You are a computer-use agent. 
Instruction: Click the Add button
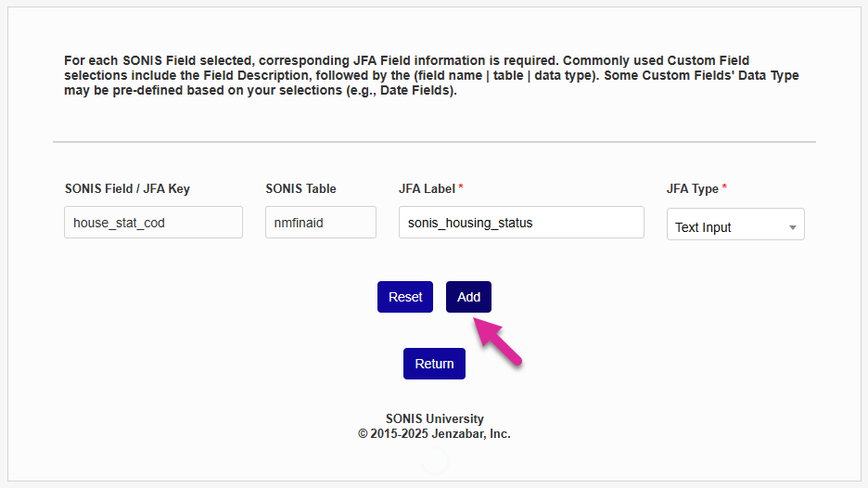(x=468, y=297)
